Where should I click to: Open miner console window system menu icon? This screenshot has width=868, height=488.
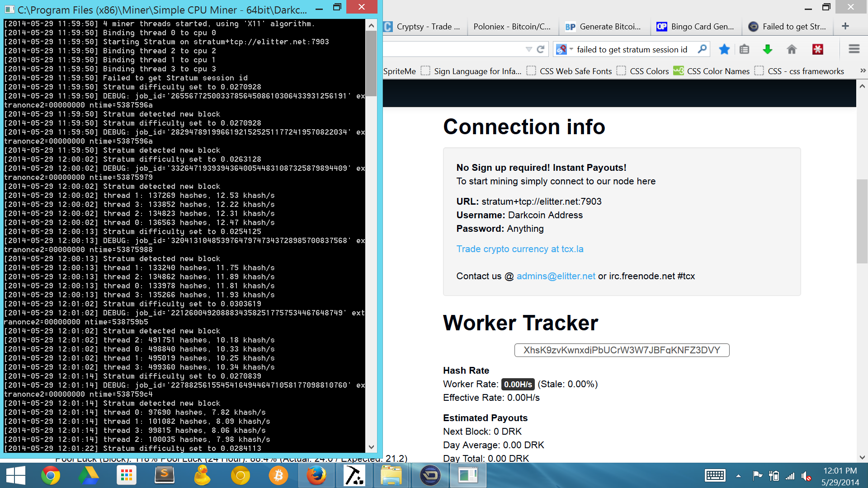pyautogui.click(x=9, y=9)
